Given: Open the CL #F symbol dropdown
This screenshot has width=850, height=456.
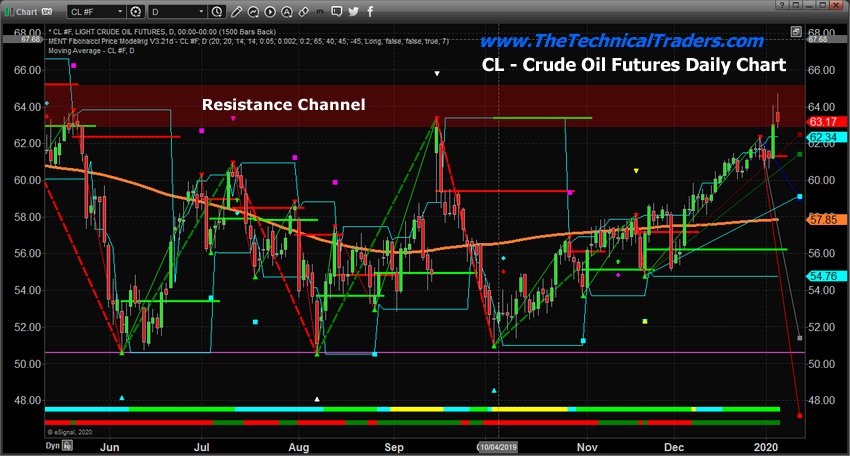Looking at the screenshot, I should (x=97, y=11).
